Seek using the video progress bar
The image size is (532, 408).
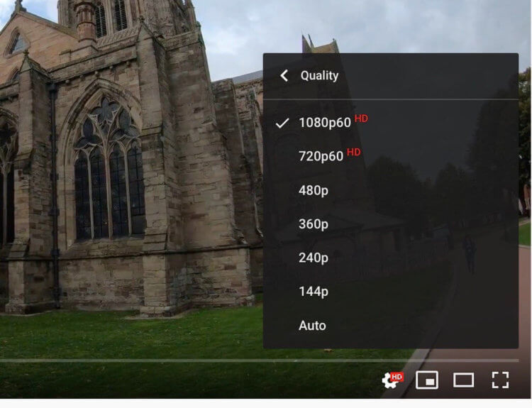tap(259, 360)
